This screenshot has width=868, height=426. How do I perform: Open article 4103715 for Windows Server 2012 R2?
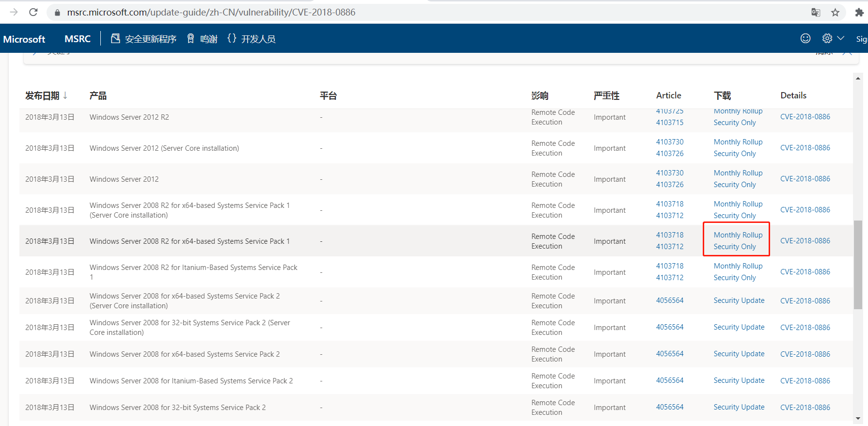click(x=670, y=123)
